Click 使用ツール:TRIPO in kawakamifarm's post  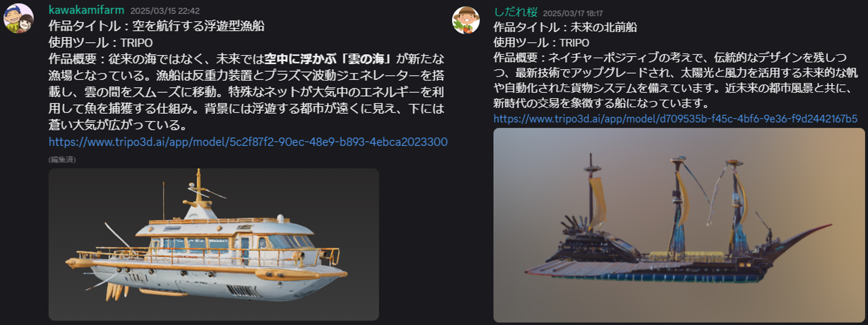click(100, 43)
